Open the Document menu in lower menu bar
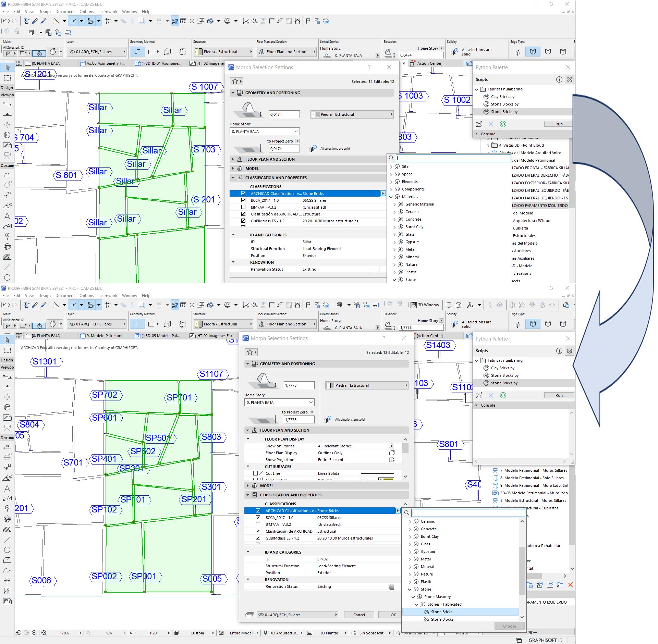This screenshot has height=644, width=658. 65,296
